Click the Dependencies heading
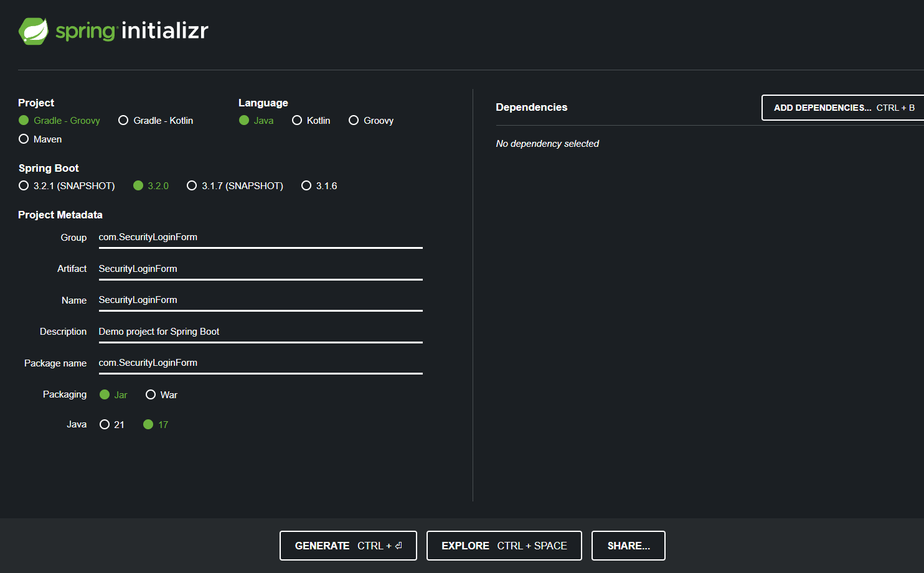 click(x=532, y=107)
